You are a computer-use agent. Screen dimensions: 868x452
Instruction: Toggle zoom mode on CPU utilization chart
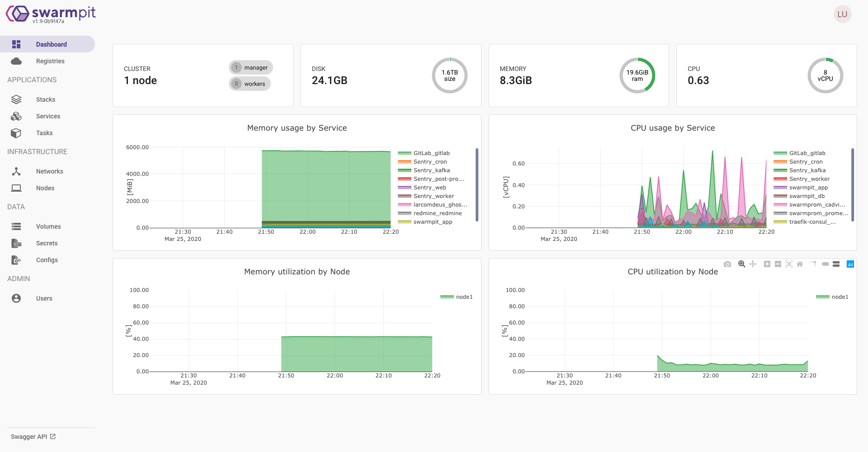click(741, 264)
